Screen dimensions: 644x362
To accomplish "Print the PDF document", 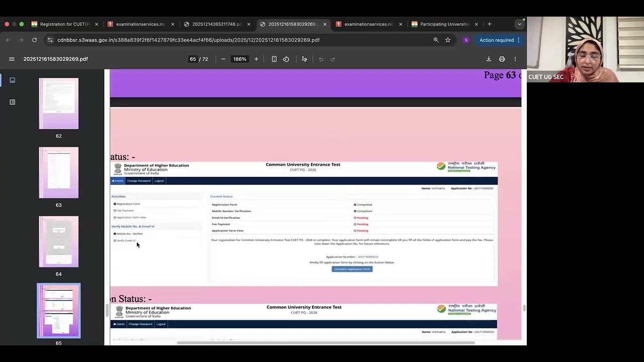I will click(x=502, y=59).
